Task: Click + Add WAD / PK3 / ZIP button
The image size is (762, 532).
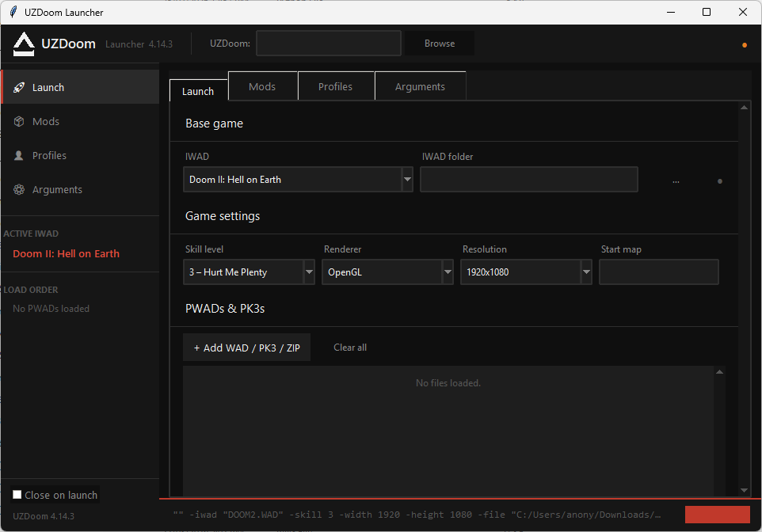Action: click(x=246, y=348)
